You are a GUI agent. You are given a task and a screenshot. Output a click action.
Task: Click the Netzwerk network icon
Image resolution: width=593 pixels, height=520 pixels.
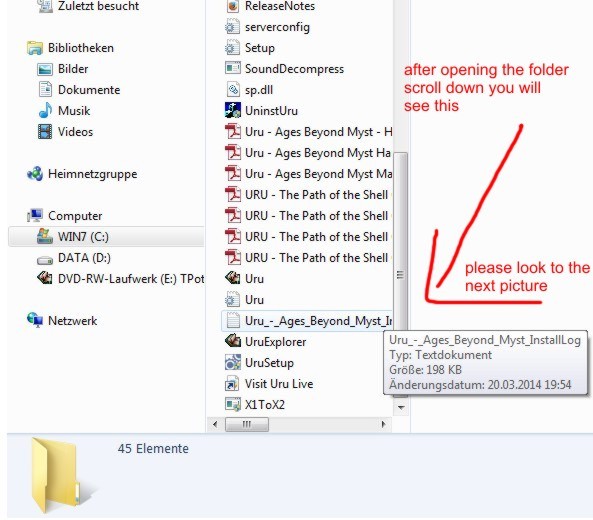click(x=35, y=320)
